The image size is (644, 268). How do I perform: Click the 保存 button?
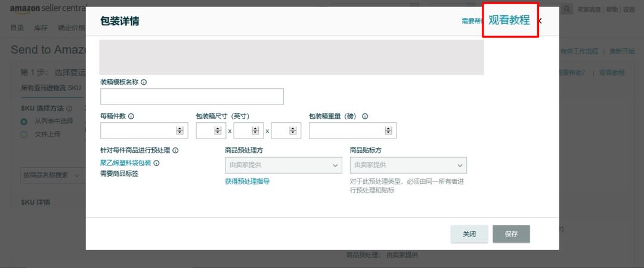512,234
